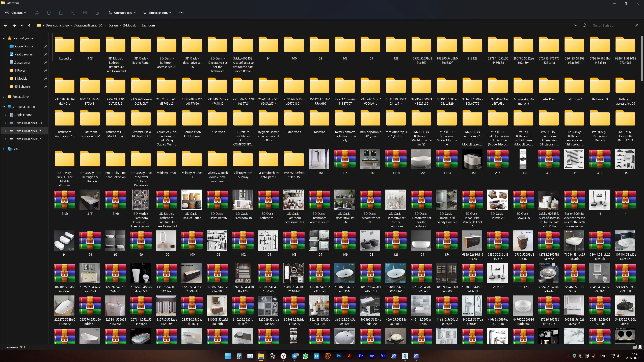644x362 pixels.
Task: Open WhatsApp from the taskbar
Action: (305, 356)
